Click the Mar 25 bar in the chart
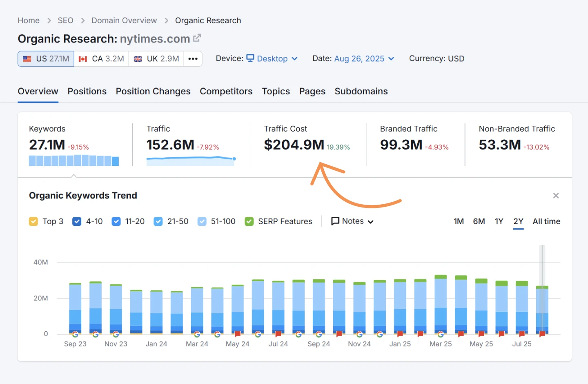 point(441,304)
